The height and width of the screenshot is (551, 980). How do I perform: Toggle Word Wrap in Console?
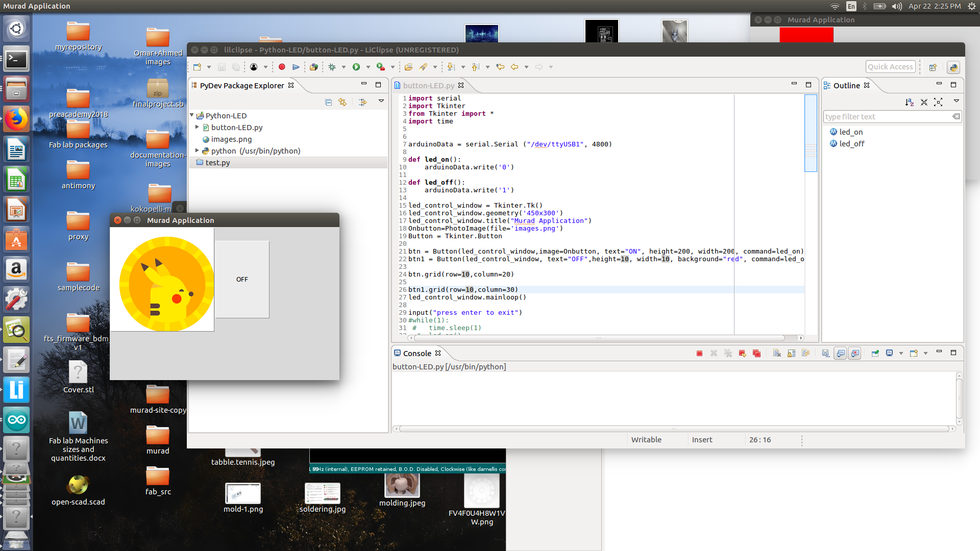click(805, 353)
